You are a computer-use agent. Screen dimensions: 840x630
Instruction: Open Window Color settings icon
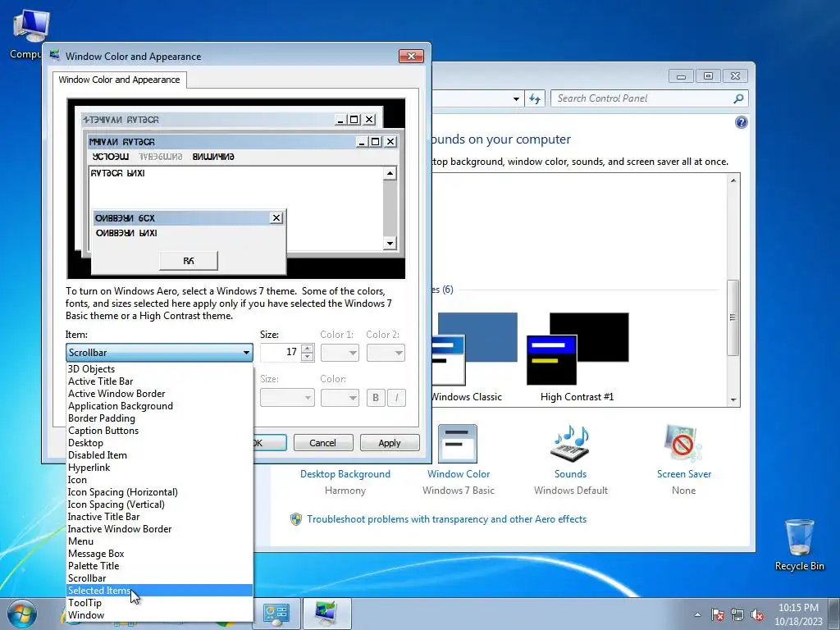458,444
